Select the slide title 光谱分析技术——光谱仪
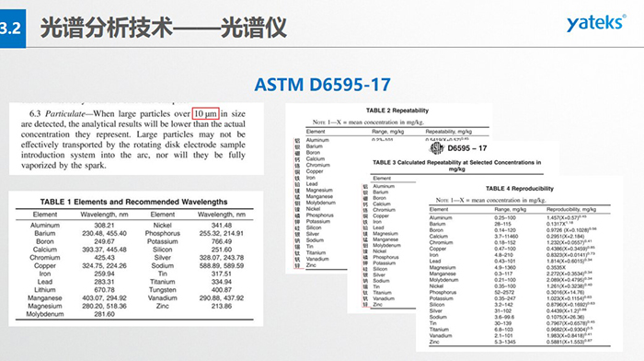 [164, 28]
